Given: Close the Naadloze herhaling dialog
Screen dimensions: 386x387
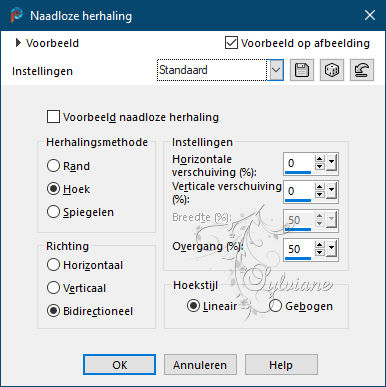Looking at the screenshot, I should point(370,15).
